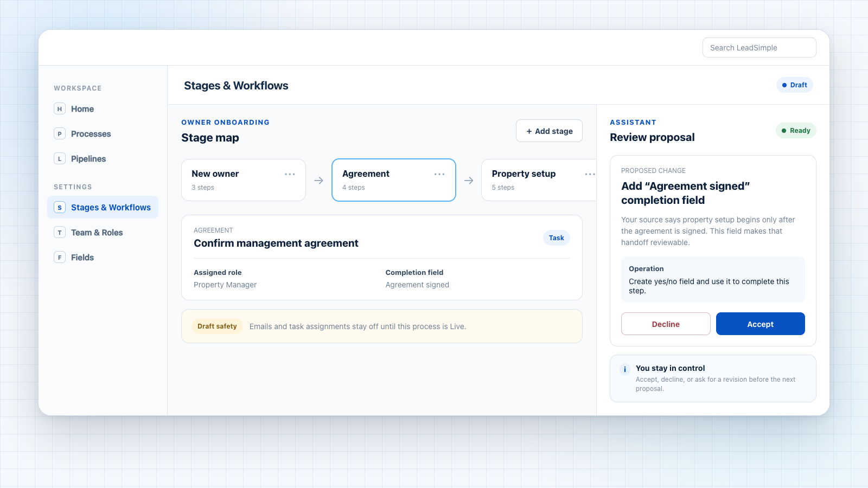The width and height of the screenshot is (868, 488).
Task: Click the You stay in control text
Action: 670,368
